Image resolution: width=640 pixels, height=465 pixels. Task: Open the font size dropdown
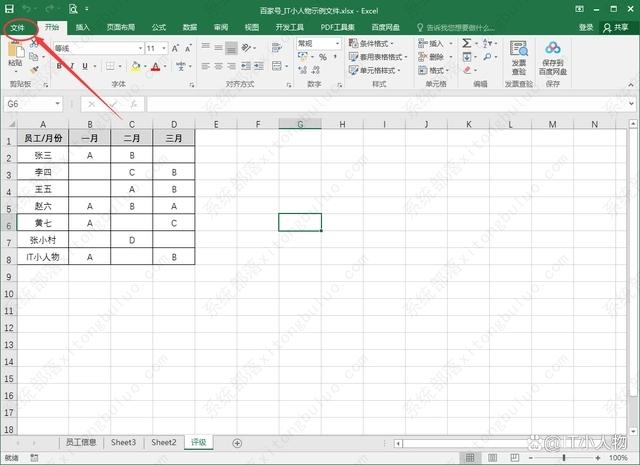[x=163, y=48]
